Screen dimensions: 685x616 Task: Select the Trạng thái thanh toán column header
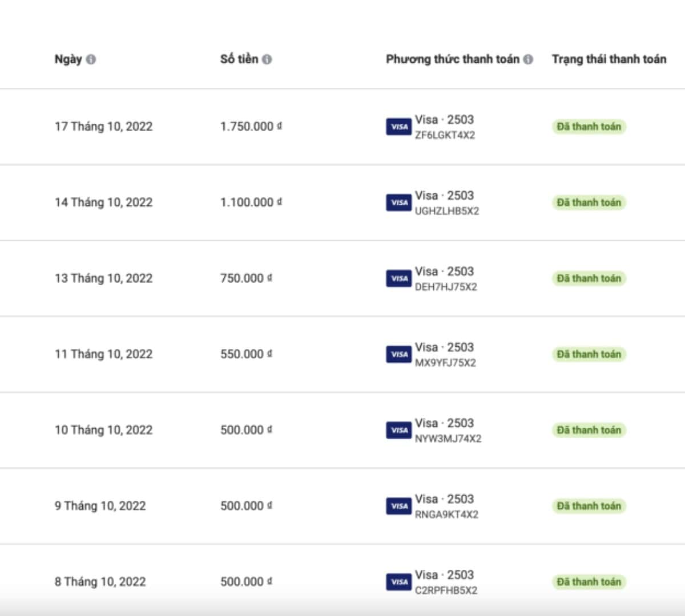609,59
